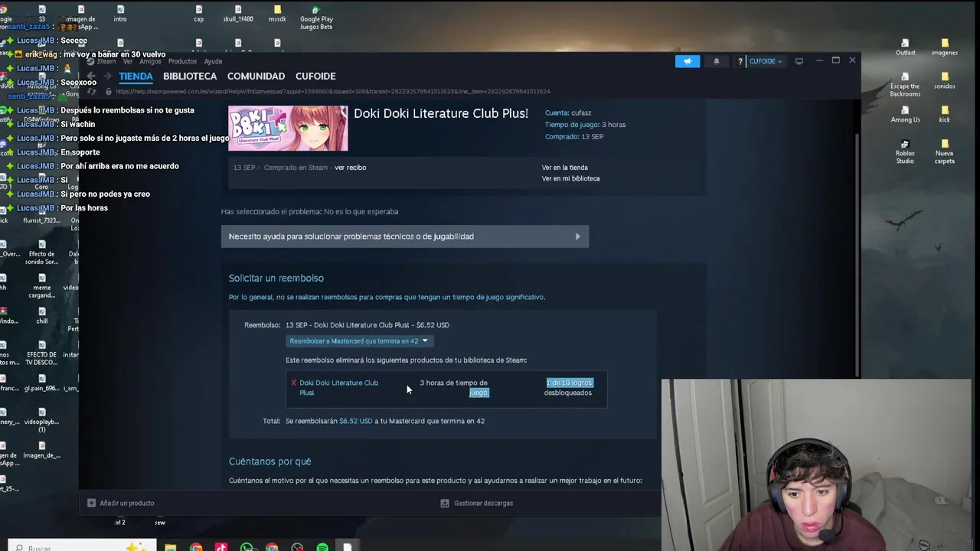Open the 'kick' desktop folder
This screenshot has height=551, width=980.
pos(945,114)
